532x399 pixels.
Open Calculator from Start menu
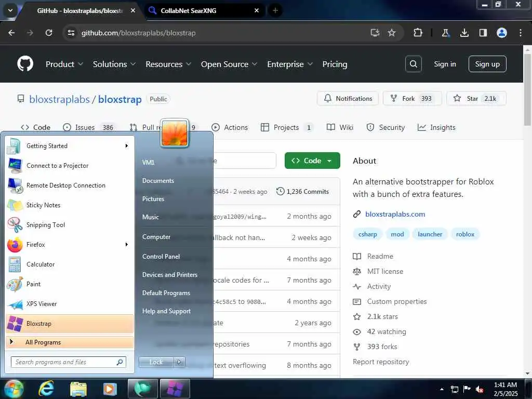click(70, 264)
